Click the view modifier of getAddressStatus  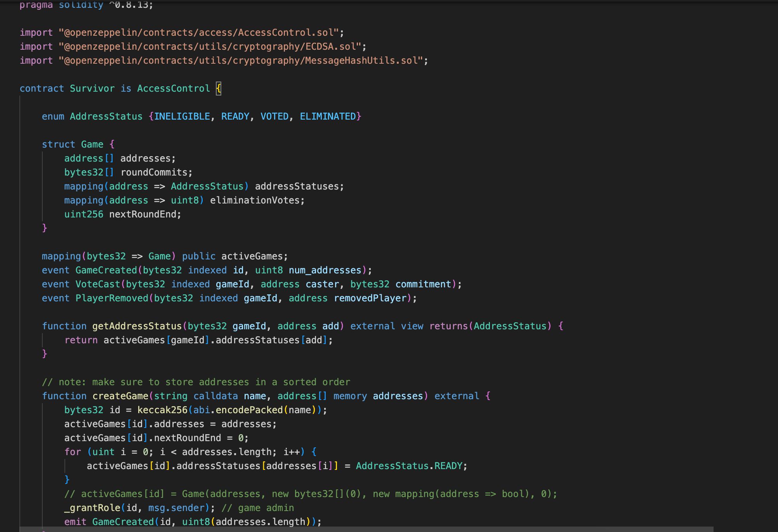coord(412,326)
